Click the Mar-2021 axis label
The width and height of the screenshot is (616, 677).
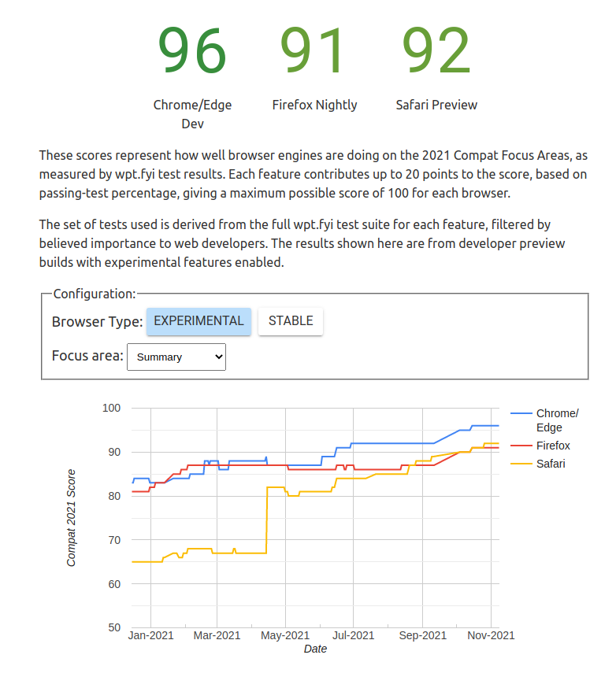click(217, 635)
